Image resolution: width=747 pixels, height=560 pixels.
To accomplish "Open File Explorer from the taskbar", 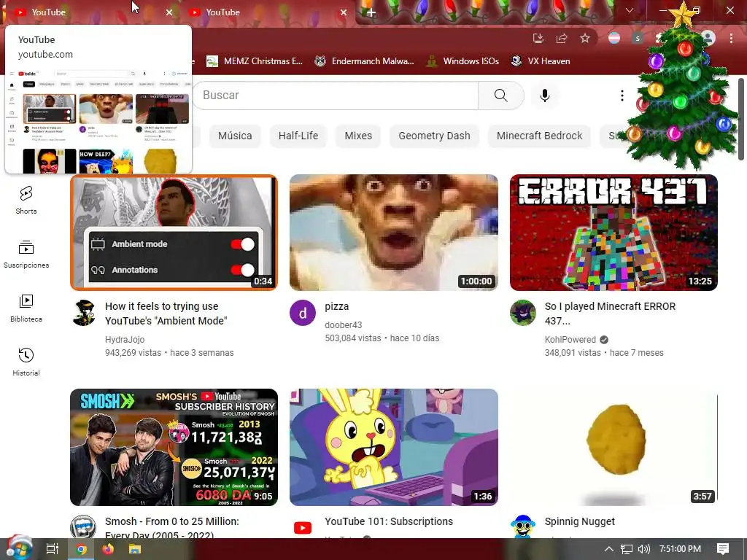I will tap(135, 549).
